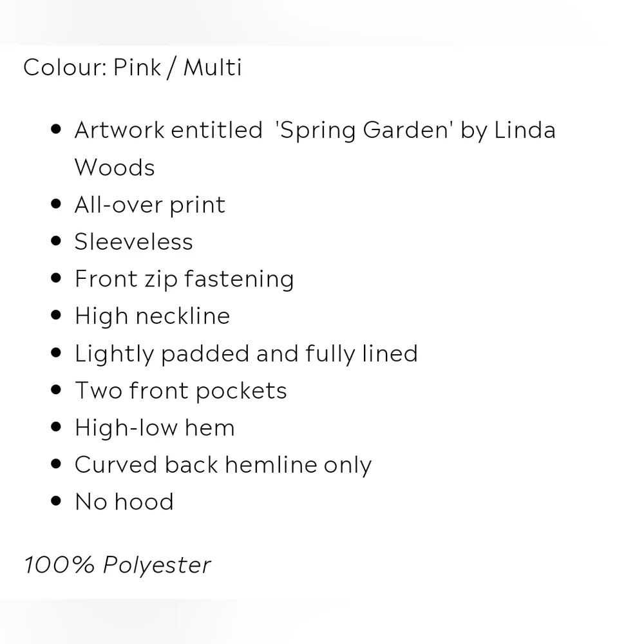This screenshot has height=644, width=644.
Task: Click the bullet dot beside 'Two front pockets'
Action: [x=56, y=390]
